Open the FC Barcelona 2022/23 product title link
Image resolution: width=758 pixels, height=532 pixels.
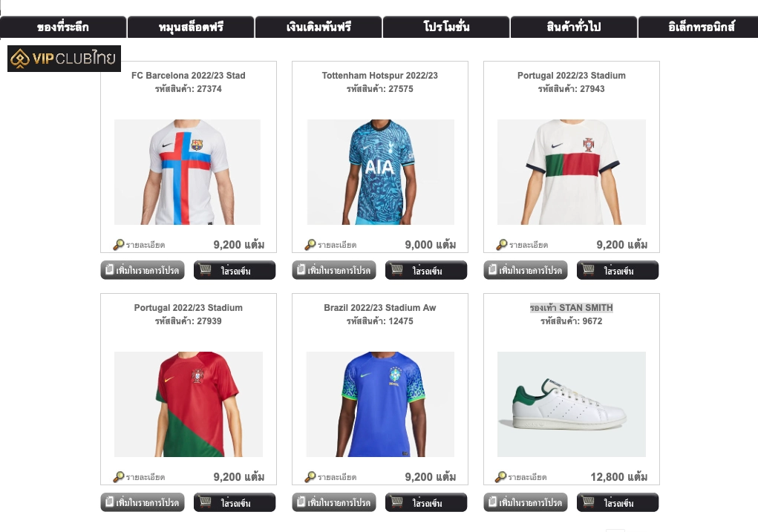pos(189,76)
